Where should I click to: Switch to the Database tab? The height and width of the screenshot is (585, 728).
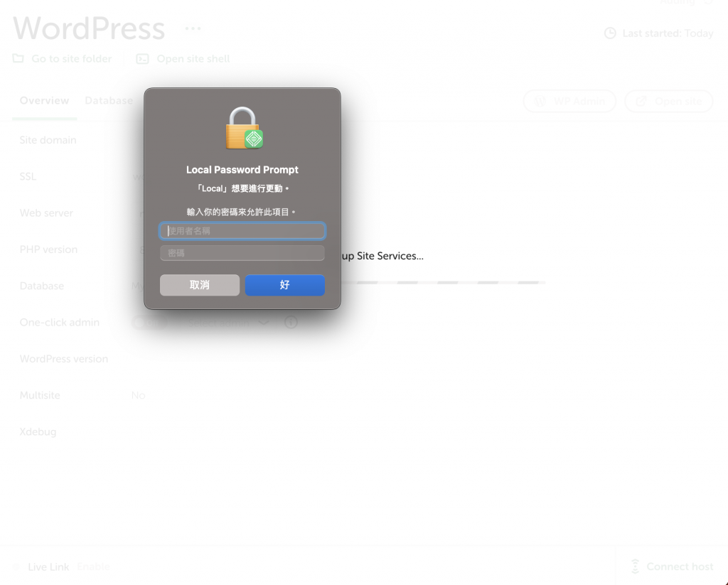[109, 101]
